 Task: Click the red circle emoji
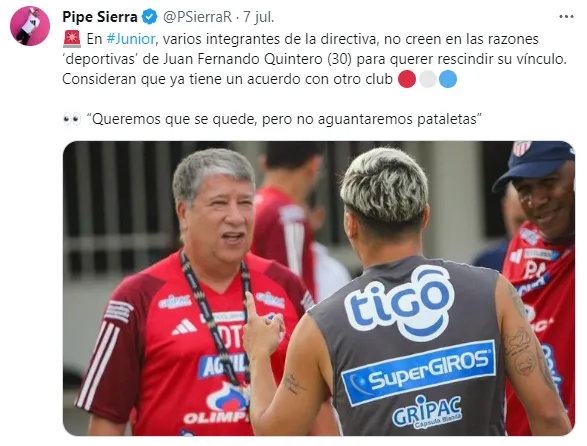tap(407, 79)
